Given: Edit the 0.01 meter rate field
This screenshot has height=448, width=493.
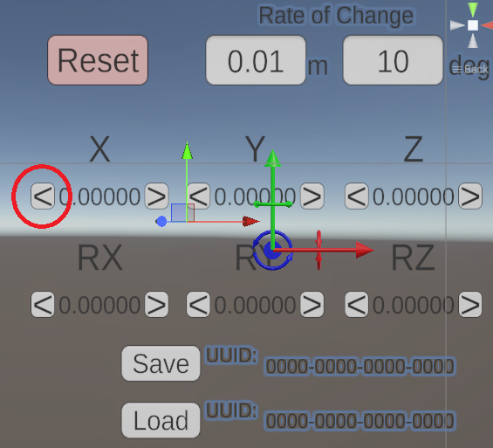Looking at the screenshot, I should coord(256,60).
